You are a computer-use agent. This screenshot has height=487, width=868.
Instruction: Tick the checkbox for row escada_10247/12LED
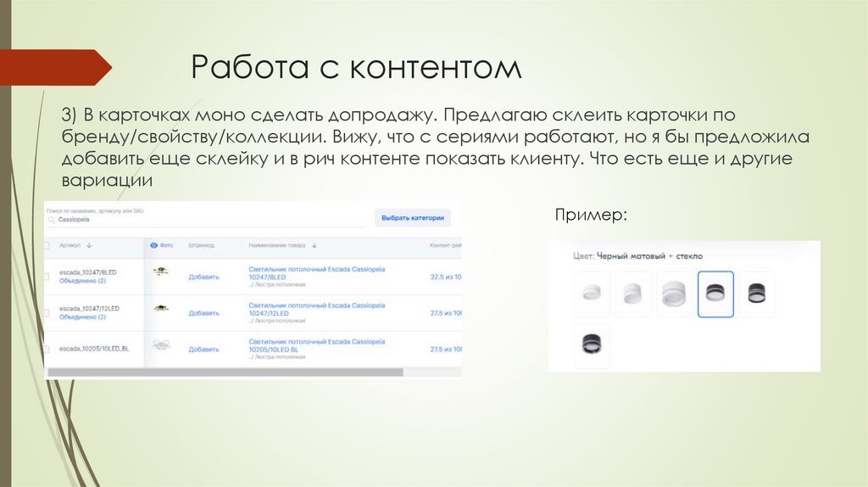click(47, 313)
